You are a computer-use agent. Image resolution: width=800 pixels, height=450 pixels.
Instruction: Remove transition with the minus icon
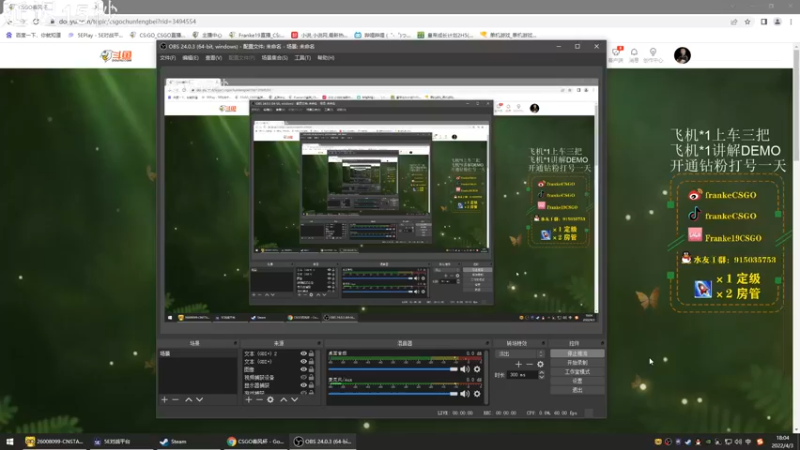click(x=530, y=364)
